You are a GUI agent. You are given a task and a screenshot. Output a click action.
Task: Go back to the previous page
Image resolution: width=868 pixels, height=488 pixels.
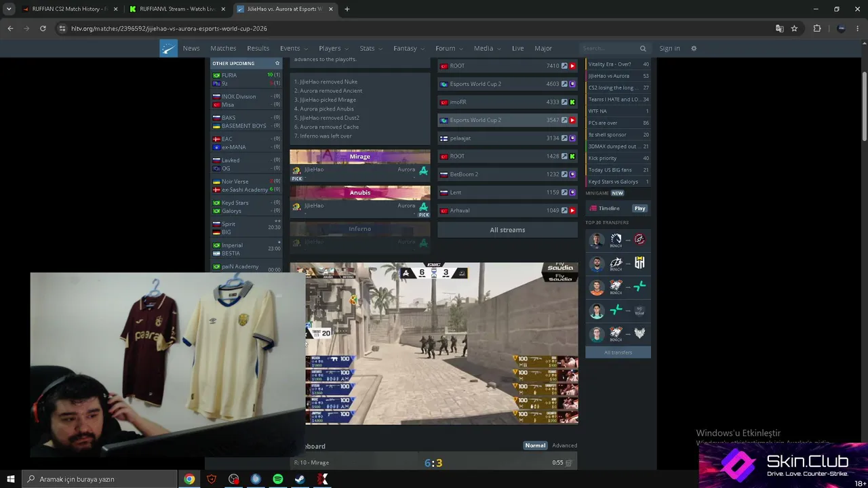[10, 28]
